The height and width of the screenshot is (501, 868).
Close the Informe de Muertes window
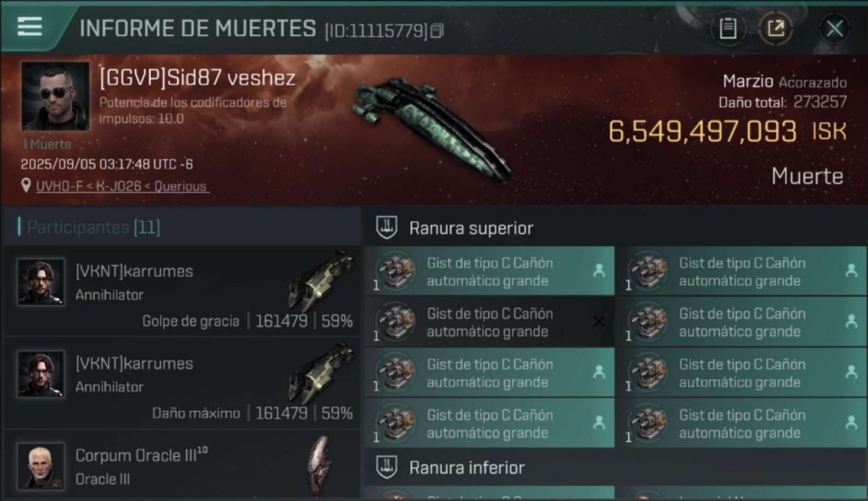point(835,28)
